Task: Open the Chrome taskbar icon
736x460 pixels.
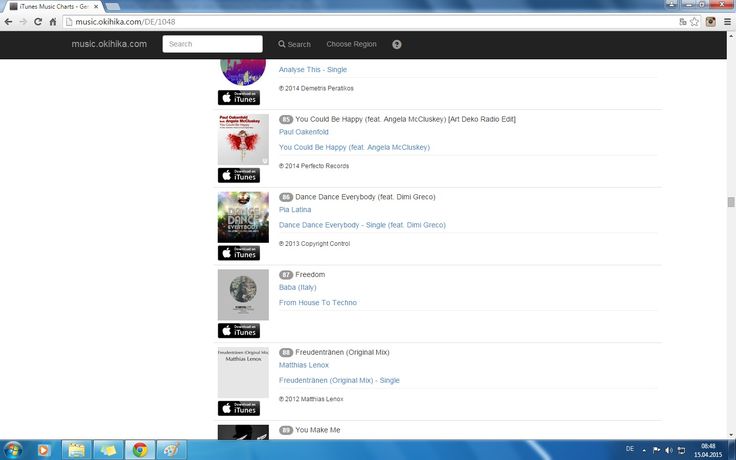Action: tap(140, 450)
